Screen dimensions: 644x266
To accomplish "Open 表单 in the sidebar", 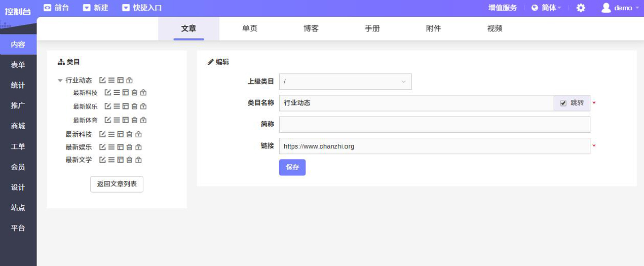I will coord(18,65).
